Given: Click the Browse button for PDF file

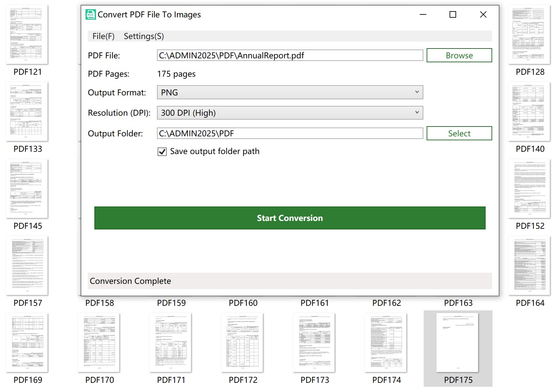Looking at the screenshot, I should [x=459, y=55].
